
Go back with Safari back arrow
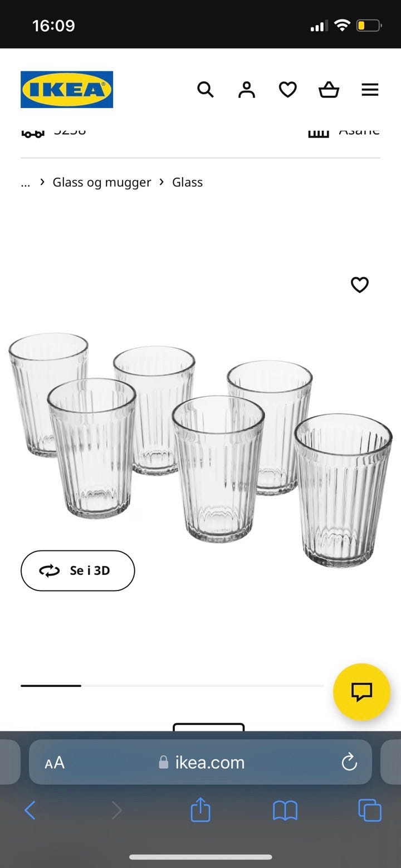[x=30, y=810]
